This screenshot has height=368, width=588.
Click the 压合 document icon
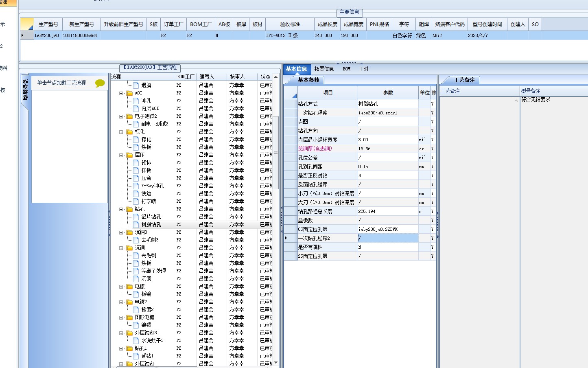tap(136, 178)
